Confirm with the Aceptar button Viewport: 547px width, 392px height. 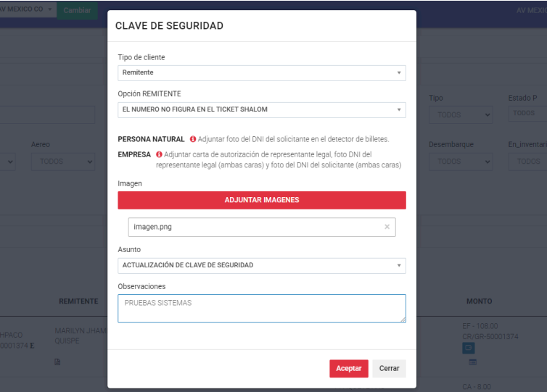click(x=348, y=368)
